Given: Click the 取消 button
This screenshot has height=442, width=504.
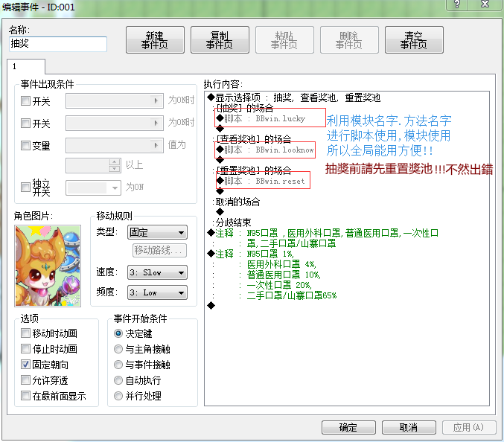Looking at the screenshot, I should 409,427.
